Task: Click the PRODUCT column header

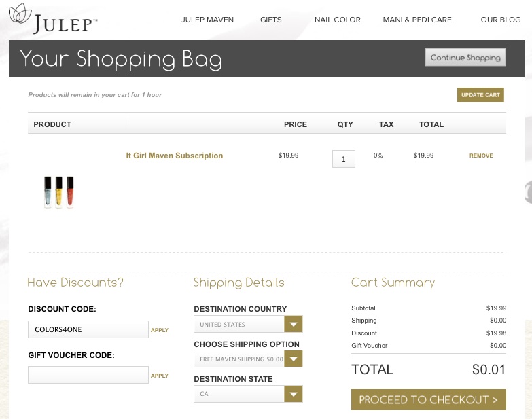Action: 52,124
